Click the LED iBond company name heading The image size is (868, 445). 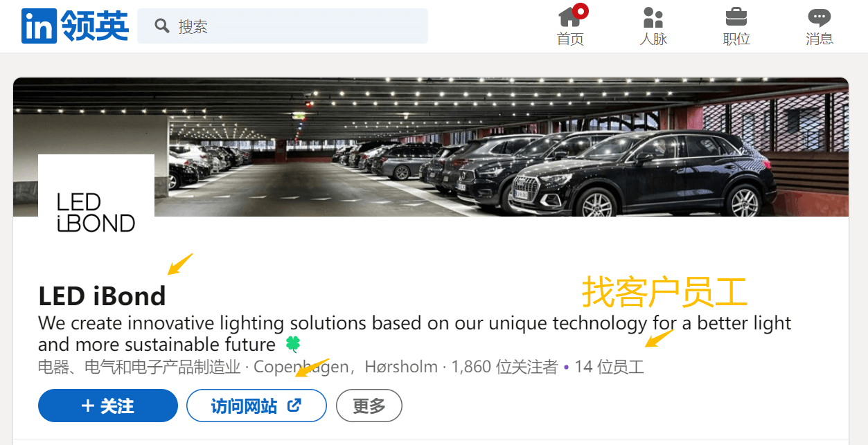pyautogui.click(x=102, y=296)
